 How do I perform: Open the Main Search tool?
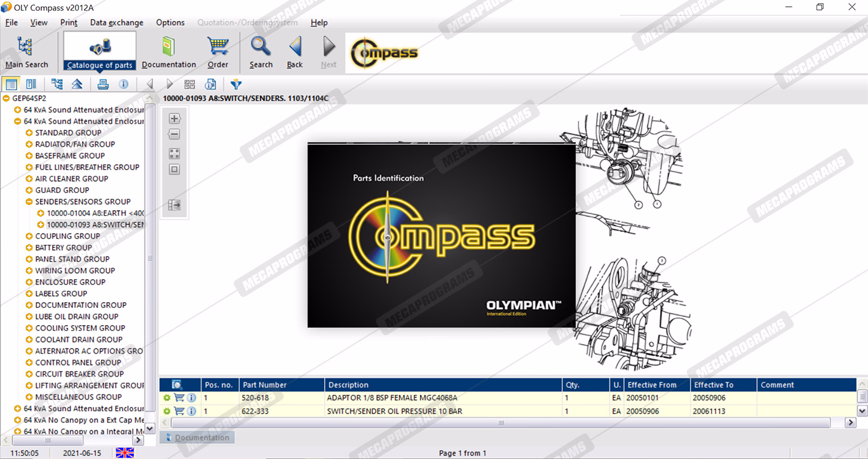26,52
